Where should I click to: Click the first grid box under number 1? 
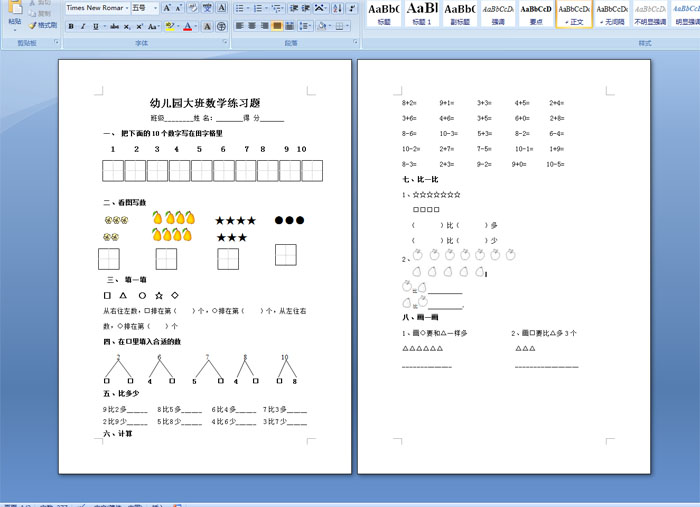click(x=113, y=171)
